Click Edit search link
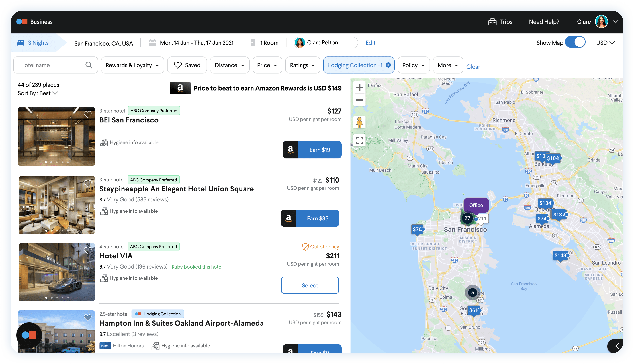634x364 pixels. point(370,43)
